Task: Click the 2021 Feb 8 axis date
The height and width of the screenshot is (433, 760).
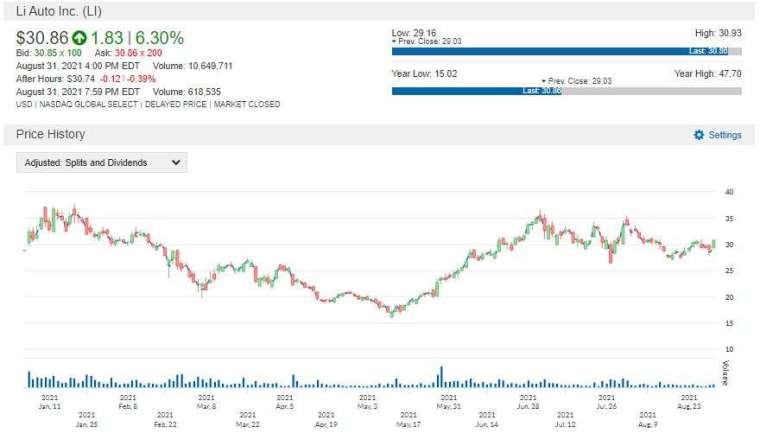Action: tap(128, 402)
